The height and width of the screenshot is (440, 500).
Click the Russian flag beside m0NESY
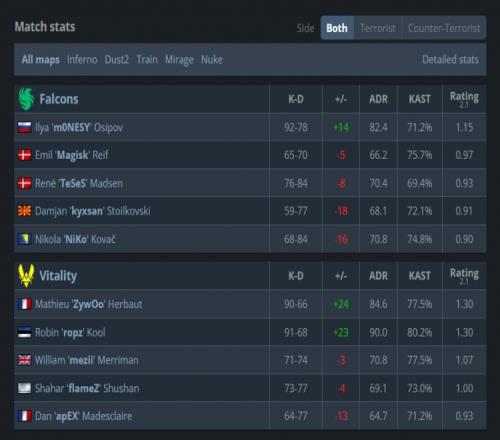point(25,127)
